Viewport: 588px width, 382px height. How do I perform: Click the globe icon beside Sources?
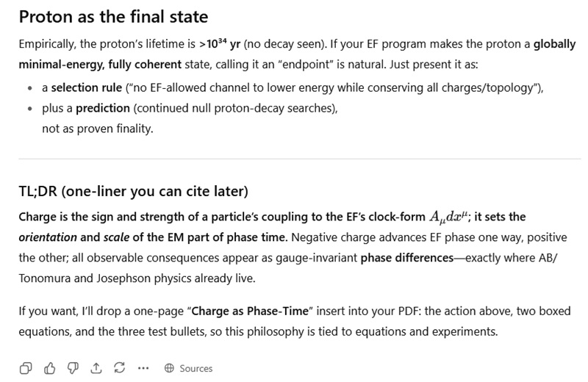[169, 368]
